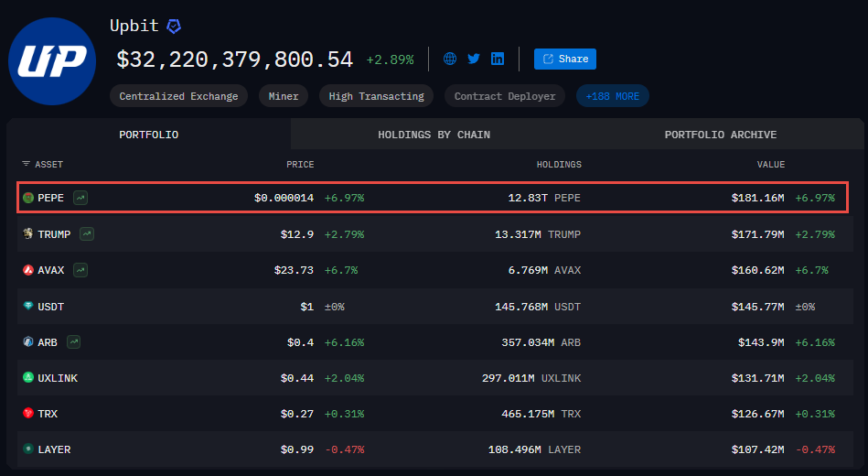Open the ARB asset name
868x476 pixels.
[x=48, y=342]
